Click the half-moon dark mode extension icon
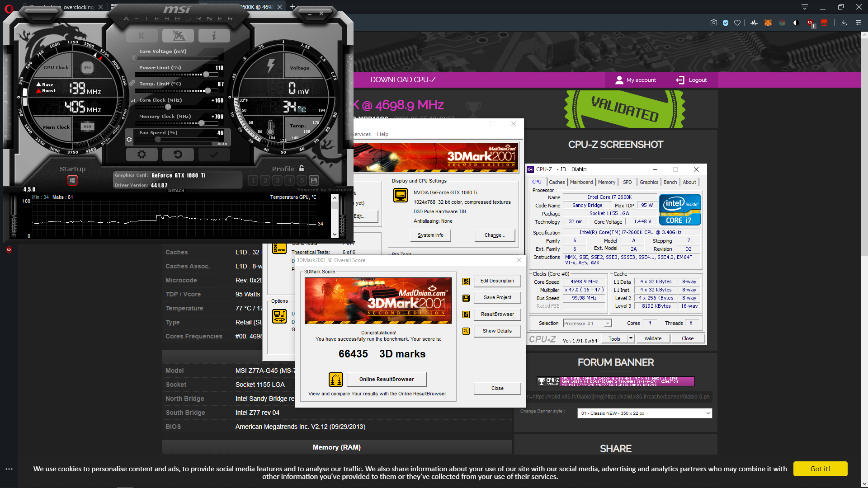Screen dimensions: 868x488 tap(796, 23)
